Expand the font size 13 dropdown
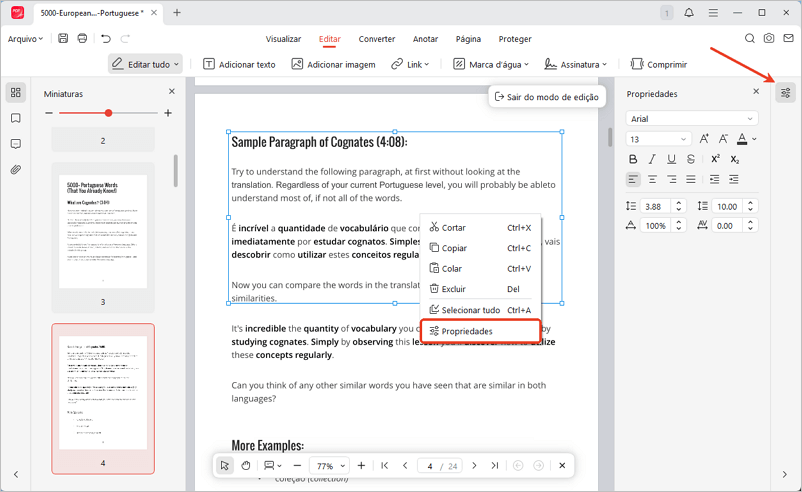This screenshot has width=802, height=492. click(x=658, y=139)
